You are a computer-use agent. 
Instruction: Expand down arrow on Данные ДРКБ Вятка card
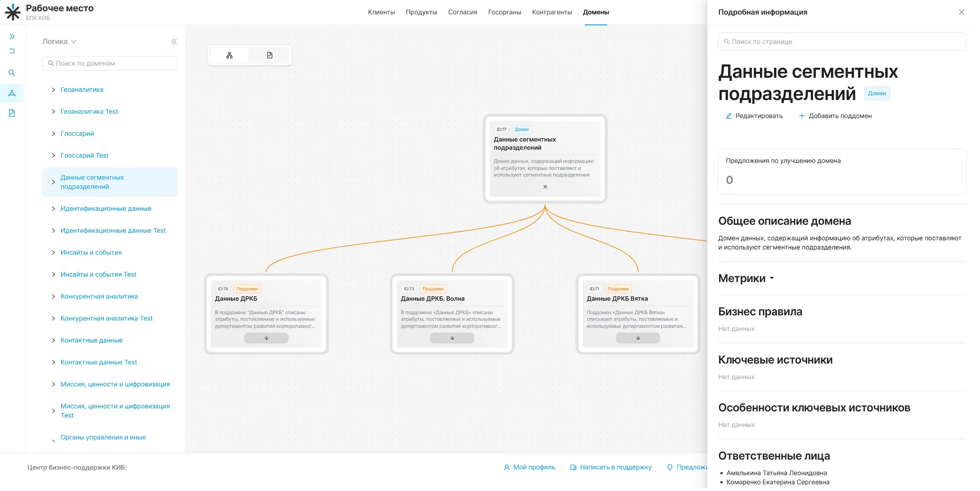tap(638, 338)
